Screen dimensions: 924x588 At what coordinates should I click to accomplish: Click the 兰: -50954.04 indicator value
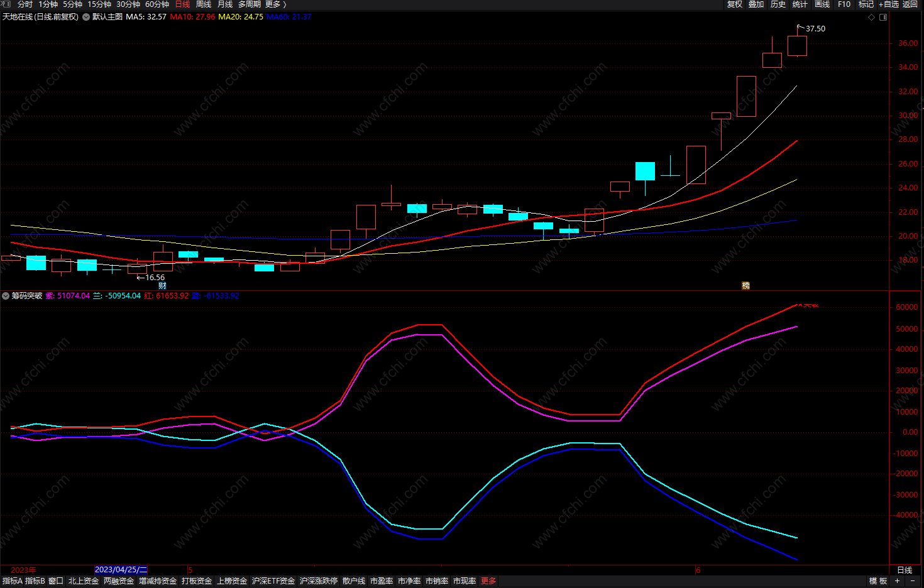click(117, 296)
